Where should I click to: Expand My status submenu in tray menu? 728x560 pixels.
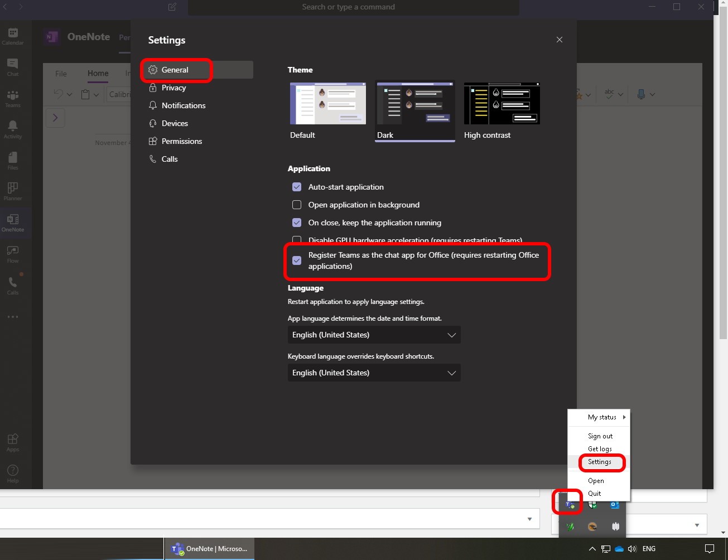602,417
